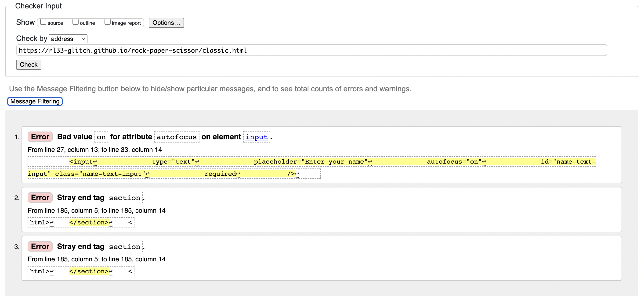Enable the "source" checkbox
Viewport: 644px width, 300px height.
pyautogui.click(x=43, y=22)
